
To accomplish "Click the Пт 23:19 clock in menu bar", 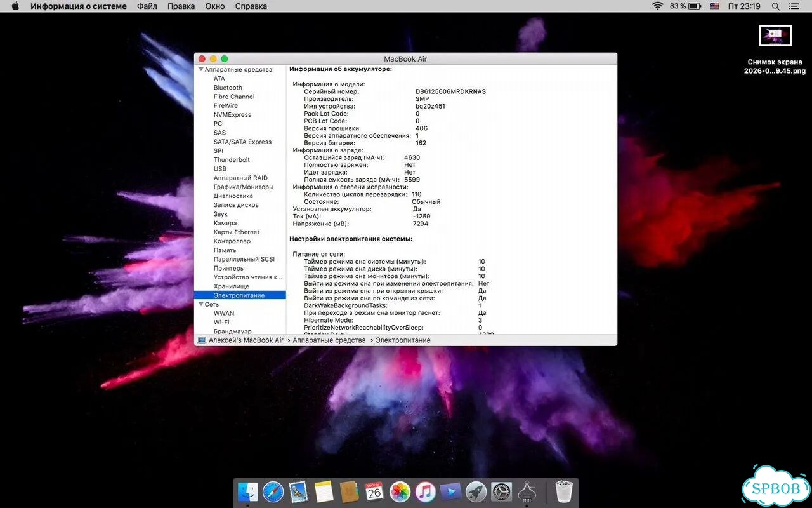I will pos(744,6).
